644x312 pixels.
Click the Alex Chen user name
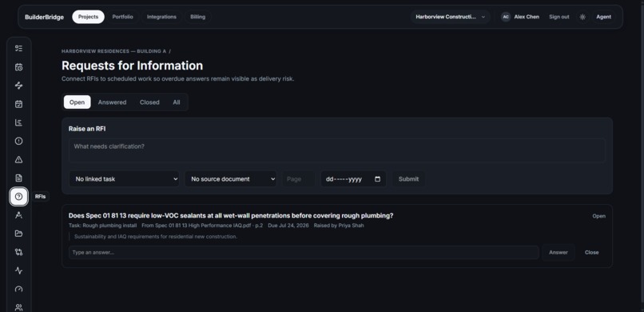tap(527, 17)
